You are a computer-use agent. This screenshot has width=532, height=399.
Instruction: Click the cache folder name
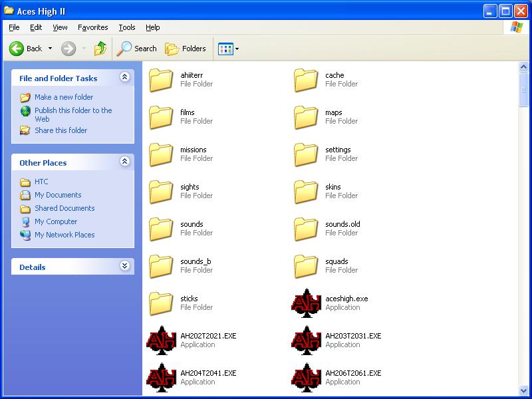(x=334, y=75)
